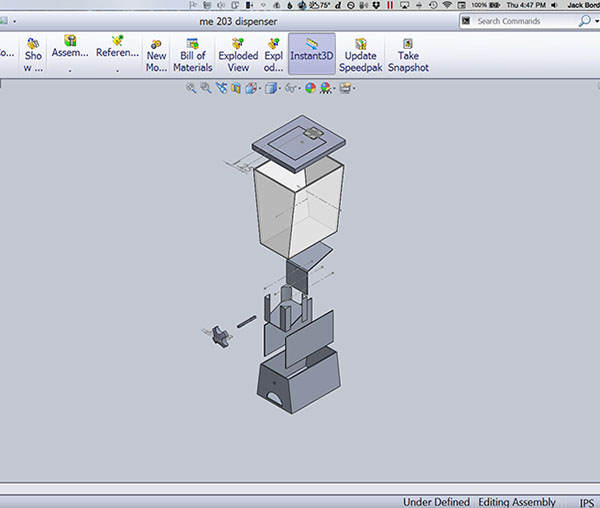Open the Edit Appearance color ball icon
Screen dimensions: 600x508
[311, 88]
